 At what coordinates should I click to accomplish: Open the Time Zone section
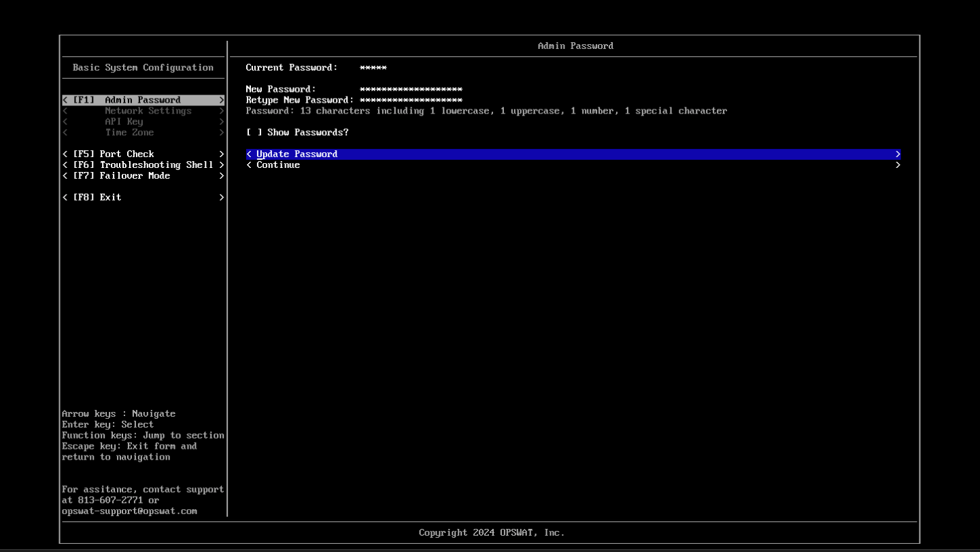[x=129, y=133]
